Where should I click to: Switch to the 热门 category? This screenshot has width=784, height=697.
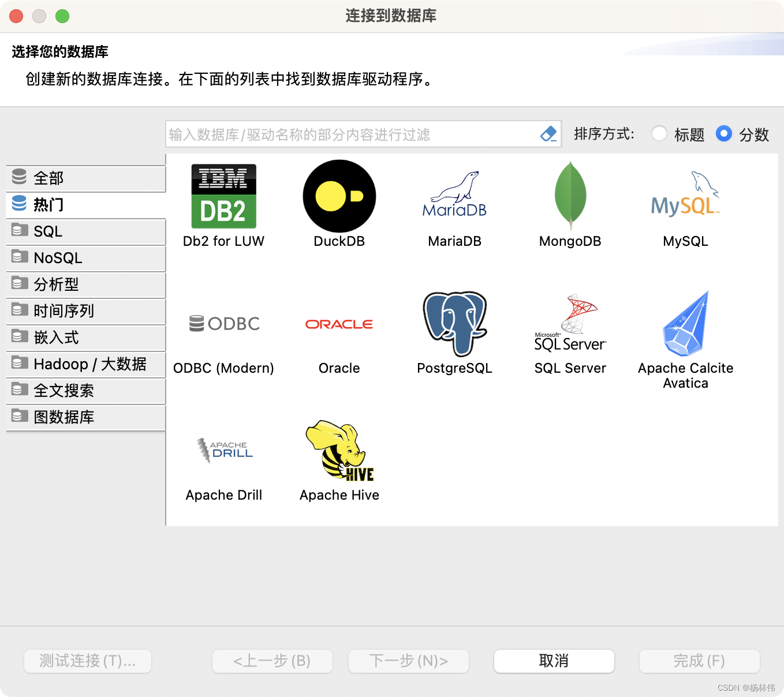[x=85, y=205]
